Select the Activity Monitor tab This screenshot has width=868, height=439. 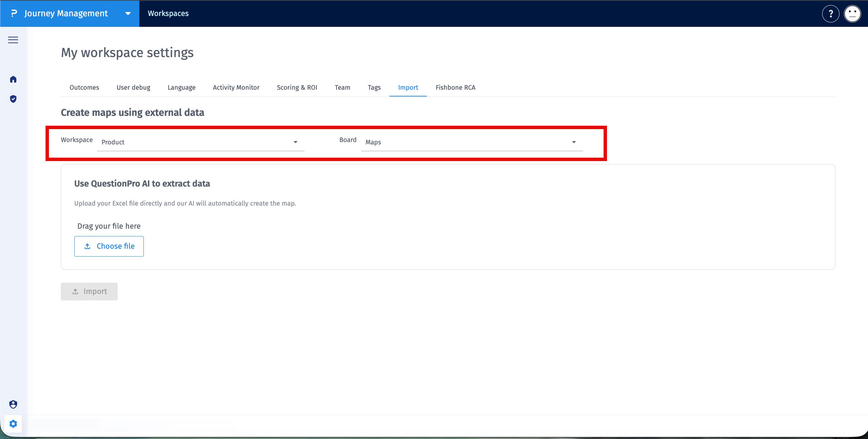point(236,88)
